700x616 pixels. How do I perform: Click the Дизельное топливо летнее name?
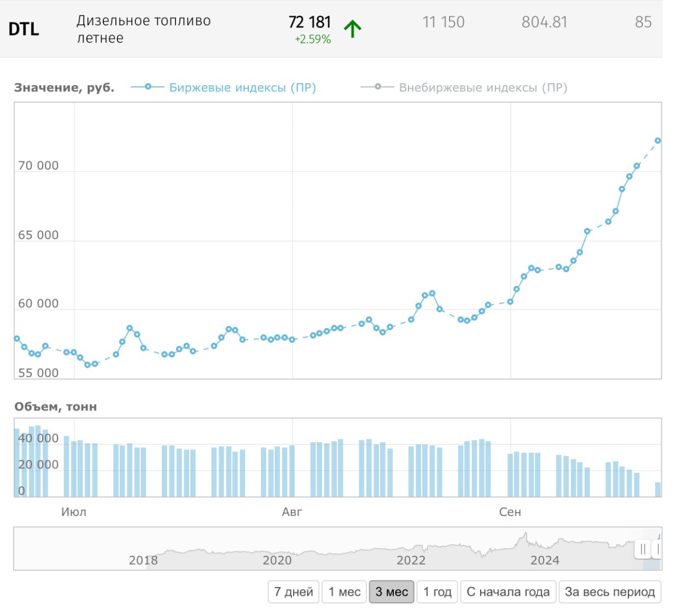(x=143, y=30)
